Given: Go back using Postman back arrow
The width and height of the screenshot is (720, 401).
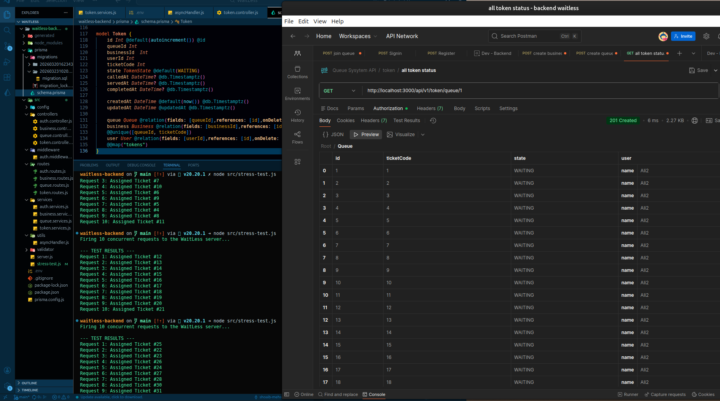Looking at the screenshot, I should (x=293, y=36).
